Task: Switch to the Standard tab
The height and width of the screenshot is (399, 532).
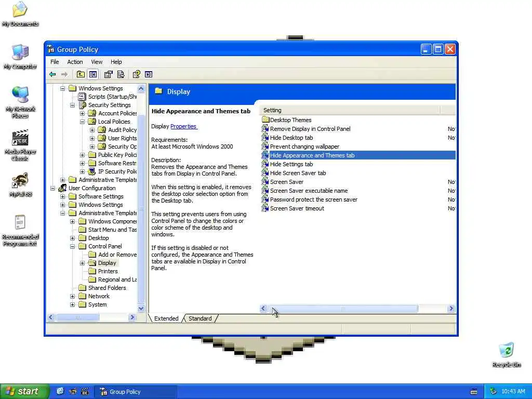Action: tap(200, 318)
